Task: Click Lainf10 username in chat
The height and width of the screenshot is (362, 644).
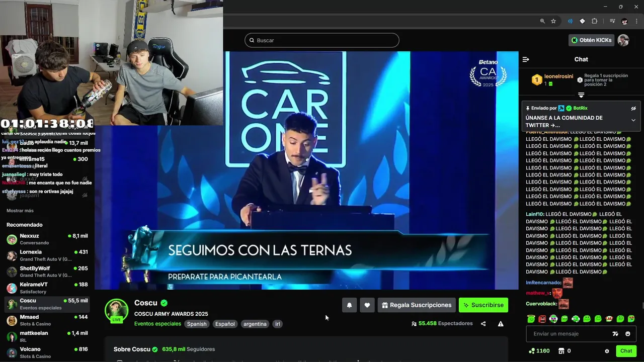Action: pyautogui.click(x=535, y=214)
